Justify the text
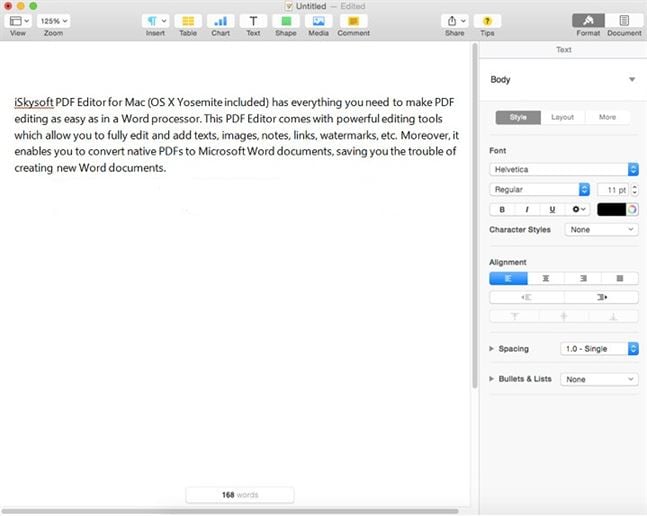 click(620, 278)
